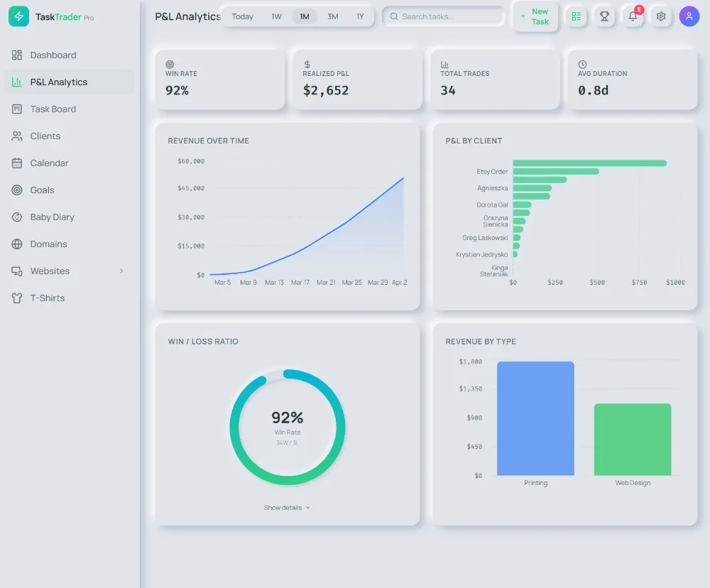
Task: Go to T-Shirts section
Action: 47,298
